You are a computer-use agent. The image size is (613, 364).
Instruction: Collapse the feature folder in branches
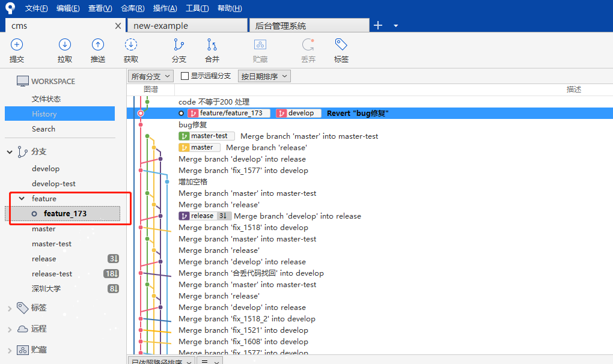click(x=22, y=199)
